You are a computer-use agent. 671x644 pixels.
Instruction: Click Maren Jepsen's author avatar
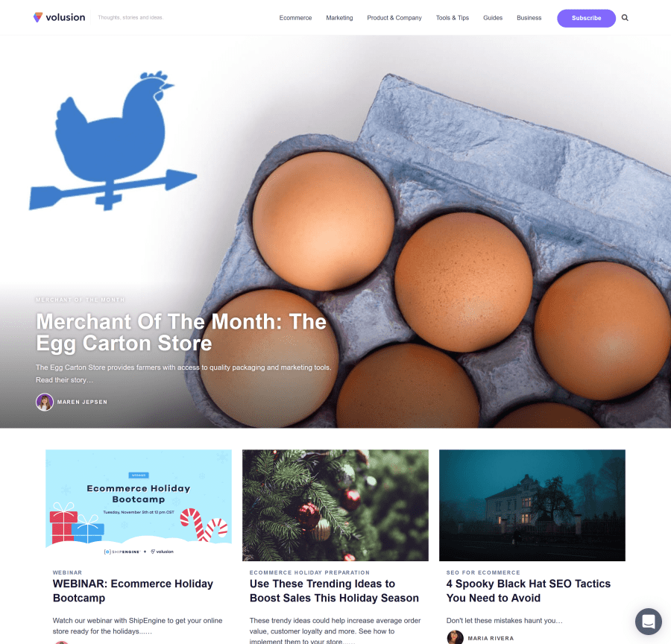click(45, 402)
